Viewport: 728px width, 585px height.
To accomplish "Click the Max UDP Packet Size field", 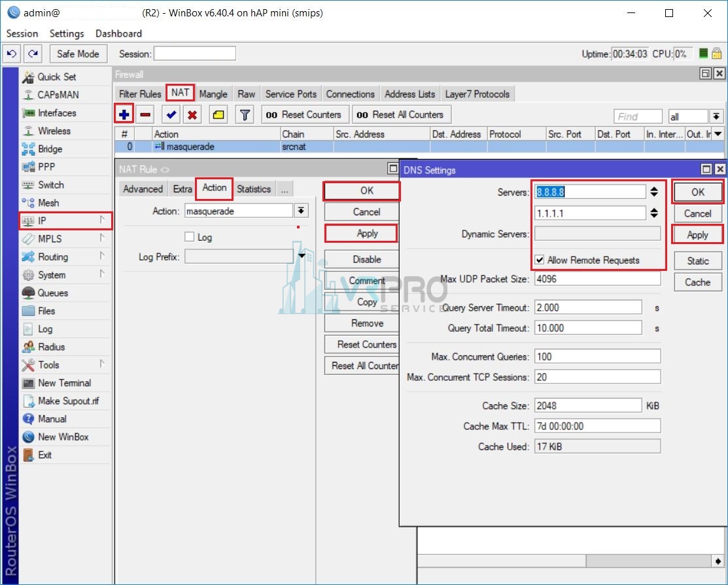I will [597, 279].
